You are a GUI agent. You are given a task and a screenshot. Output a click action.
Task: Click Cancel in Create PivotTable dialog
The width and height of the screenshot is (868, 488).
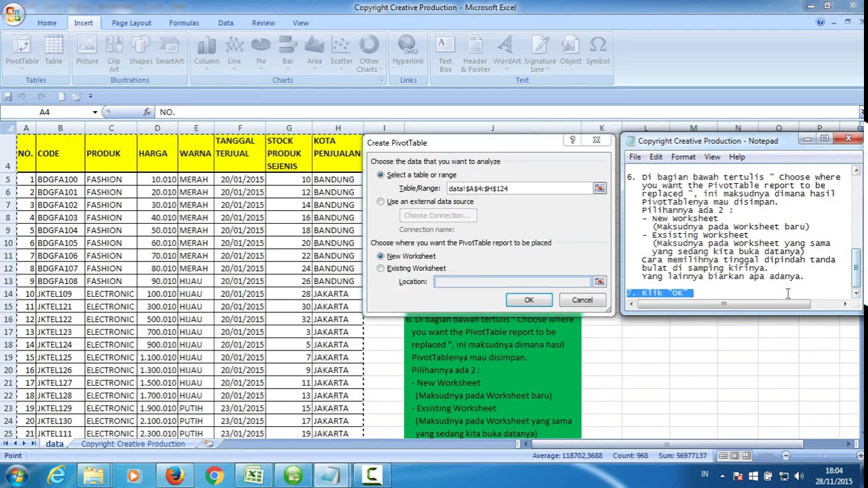pos(582,300)
